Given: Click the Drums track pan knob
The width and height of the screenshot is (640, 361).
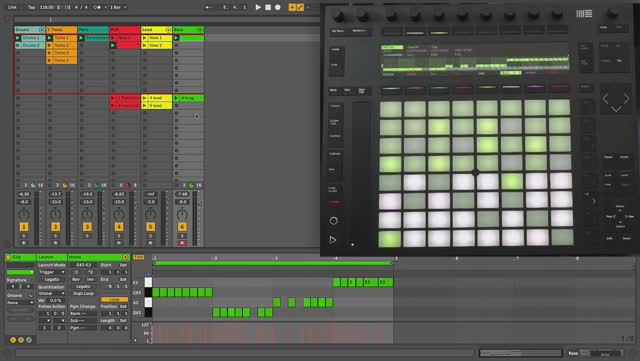Looking at the screenshot, I should tap(24, 214).
